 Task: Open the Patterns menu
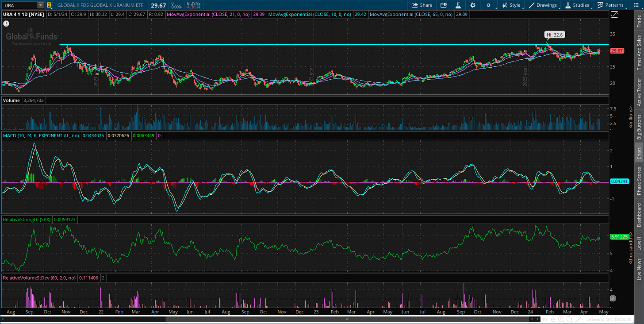[x=610, y=5]
